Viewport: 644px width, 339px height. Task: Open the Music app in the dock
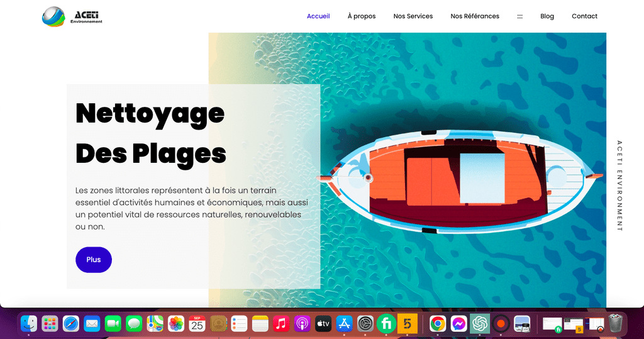tap(281, 324)
